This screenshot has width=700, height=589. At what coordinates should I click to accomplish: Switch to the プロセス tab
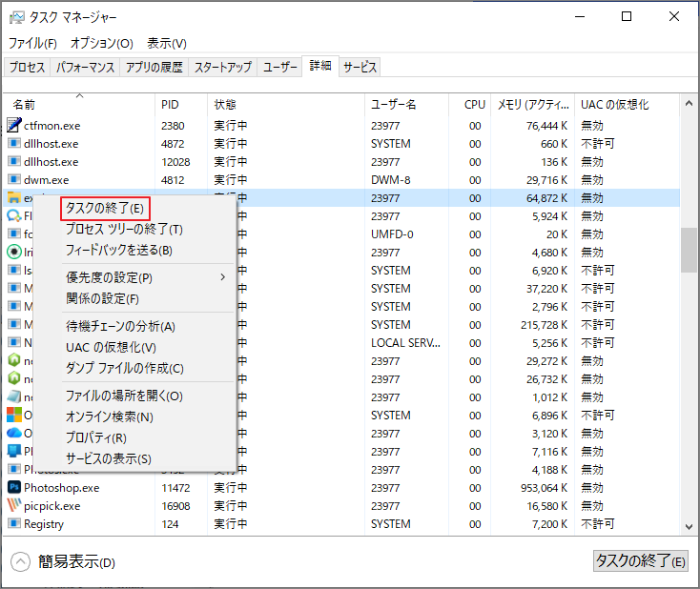28,67
